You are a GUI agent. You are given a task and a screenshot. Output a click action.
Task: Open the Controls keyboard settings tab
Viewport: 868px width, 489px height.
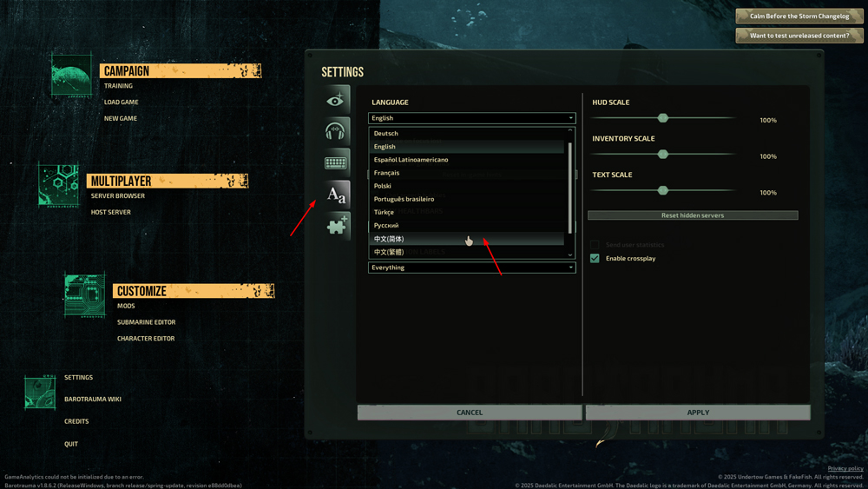(x=337, y=162)
